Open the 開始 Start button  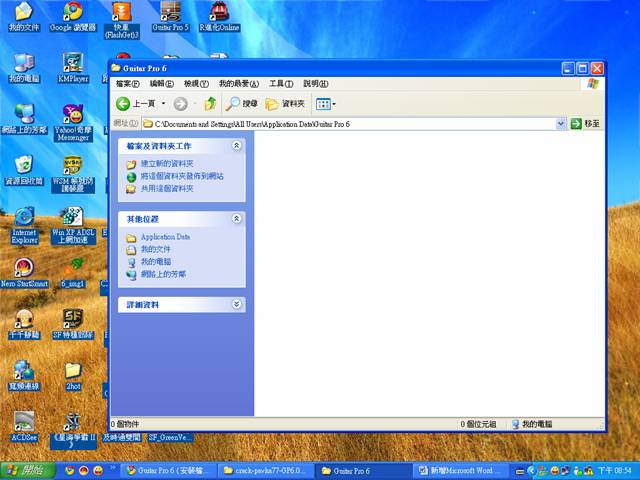pyautogui.click(x=28, y=471)
